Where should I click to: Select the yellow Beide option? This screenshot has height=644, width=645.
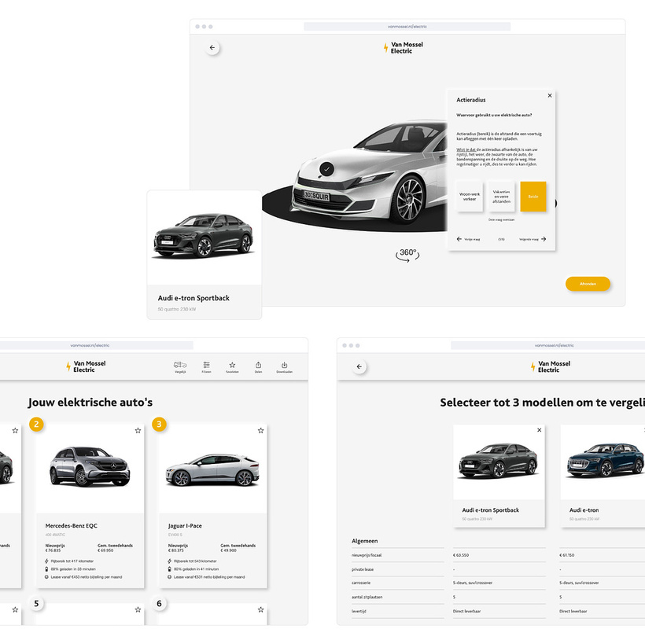tap(533, 197)
